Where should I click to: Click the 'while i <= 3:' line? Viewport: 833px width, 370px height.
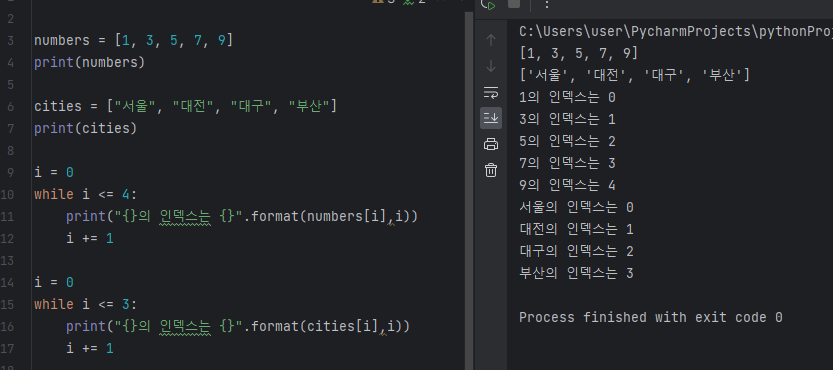point(86,304)
